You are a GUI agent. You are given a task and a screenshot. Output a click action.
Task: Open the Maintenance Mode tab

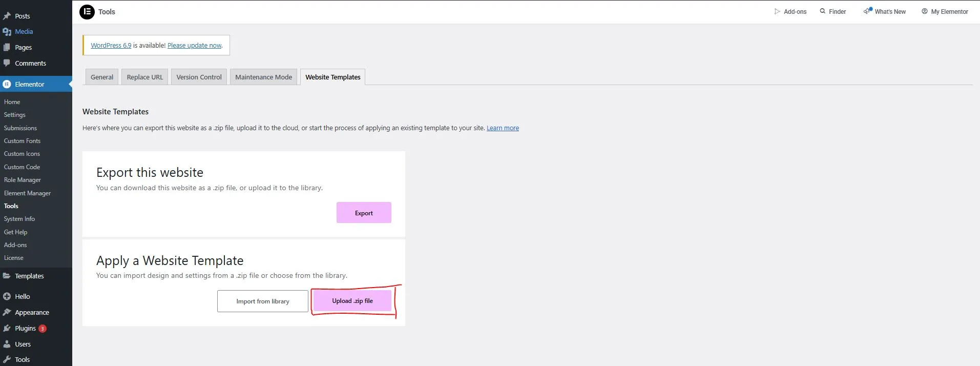pos(263,77)
